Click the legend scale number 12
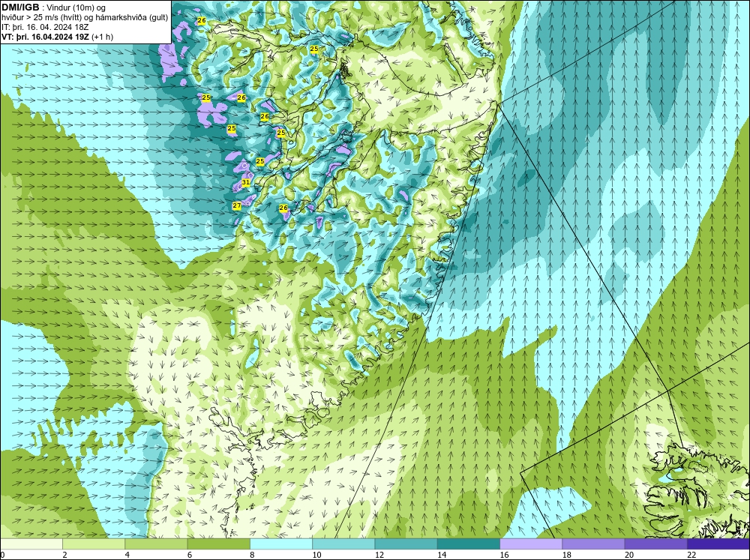 click(379, 555)
